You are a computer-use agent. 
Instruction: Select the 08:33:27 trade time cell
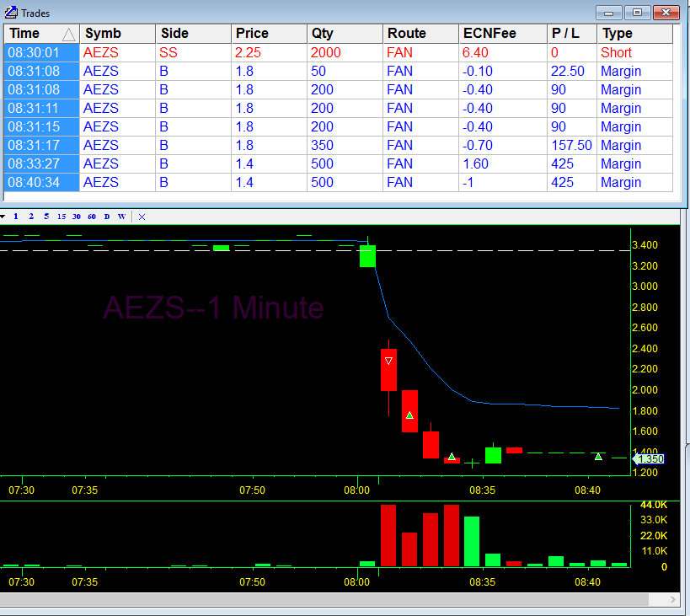click(x=42, y=163)
